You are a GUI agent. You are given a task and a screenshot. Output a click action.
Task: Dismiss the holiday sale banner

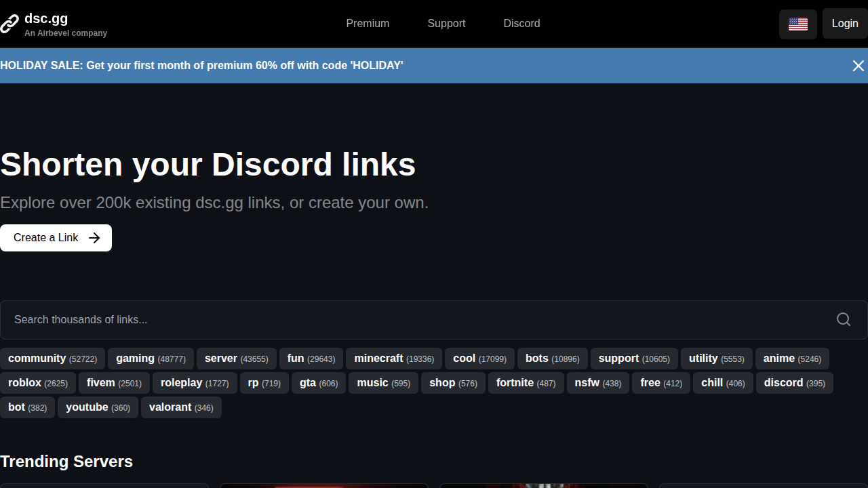pos(858,66)
